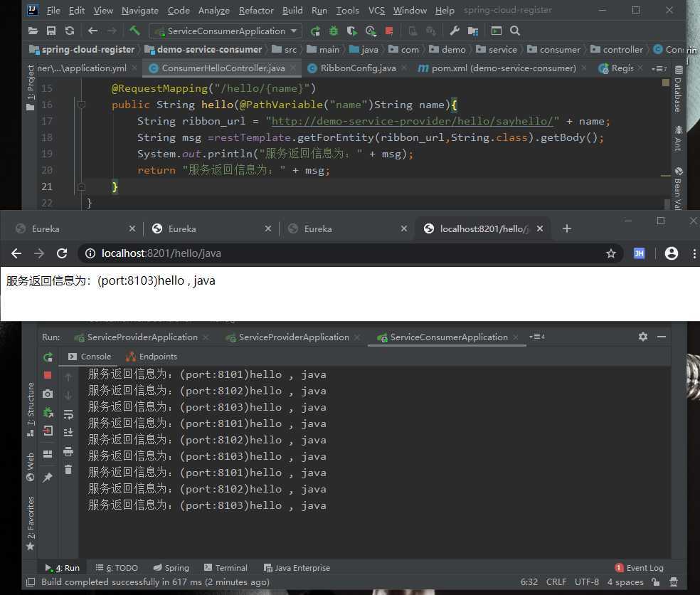The width and height of the screenshot is (700, 595).
Task: Close the RibbonConfig.java editor tab
Action: (404, 68)
